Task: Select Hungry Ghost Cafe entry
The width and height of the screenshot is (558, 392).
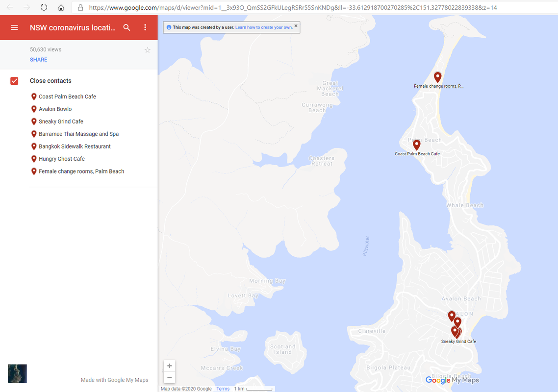Action: pos(62,159)
